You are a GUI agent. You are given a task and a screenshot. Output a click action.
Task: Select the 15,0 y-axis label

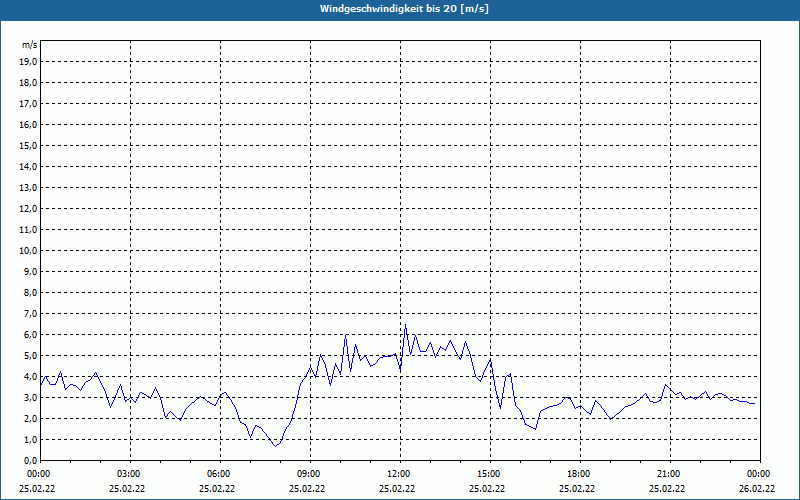tap(29, 145)
